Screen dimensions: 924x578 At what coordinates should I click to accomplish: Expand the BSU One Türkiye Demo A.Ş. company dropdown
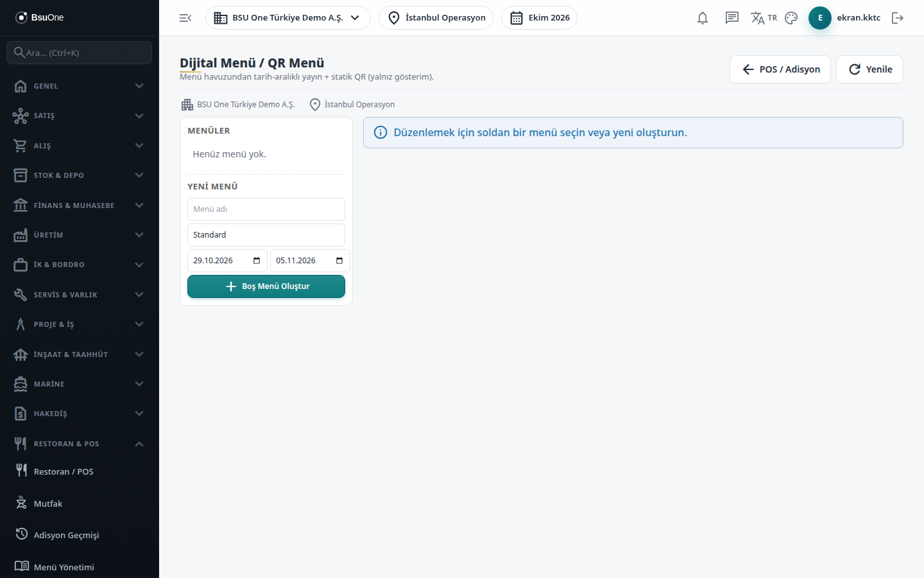(x=288, y=18)
